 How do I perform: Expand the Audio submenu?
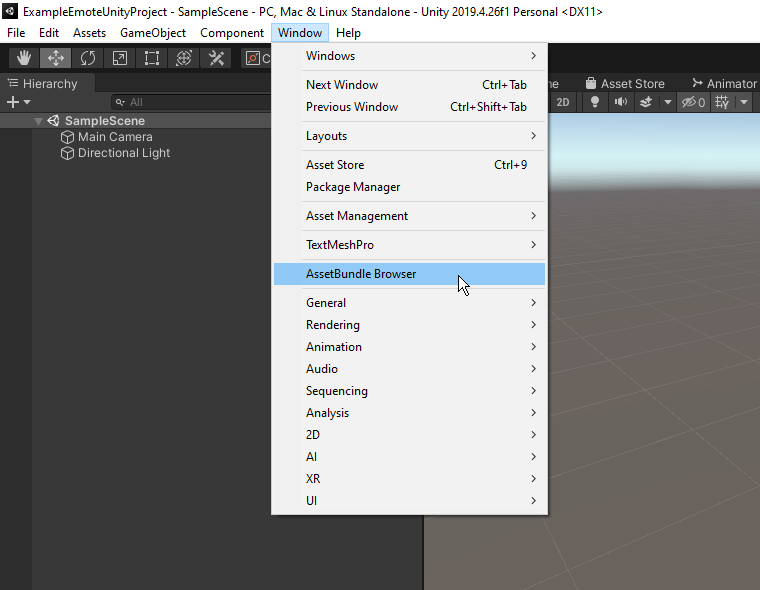click(410, 369)
